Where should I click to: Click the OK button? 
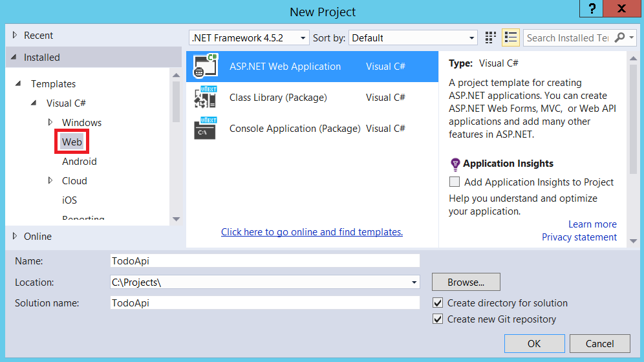(534, 343)
